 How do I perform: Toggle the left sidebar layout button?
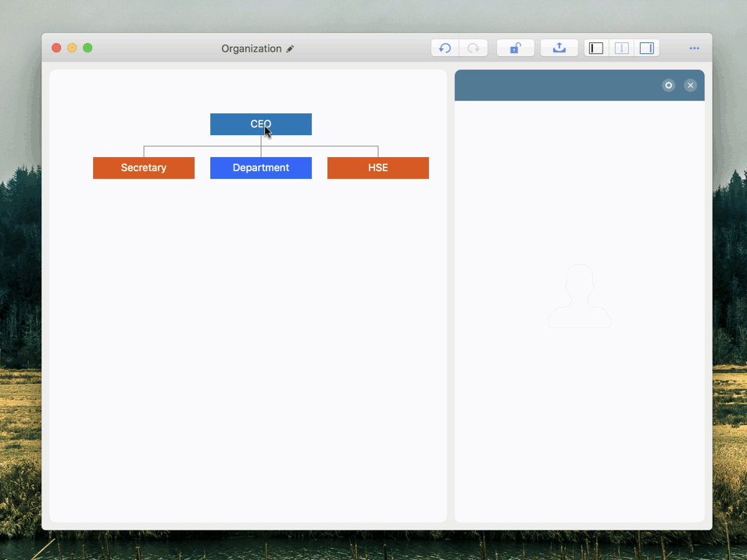coord(596,48)
